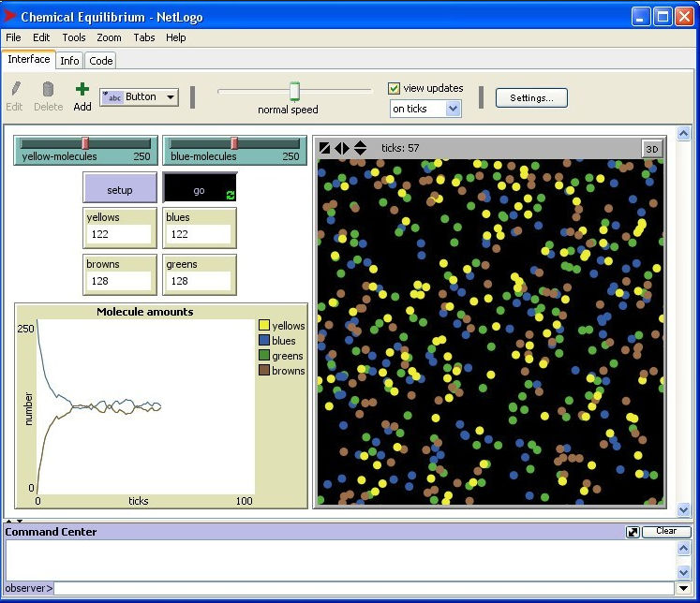
Task: Open the Tools menu
Action: [x=74, y=37]
